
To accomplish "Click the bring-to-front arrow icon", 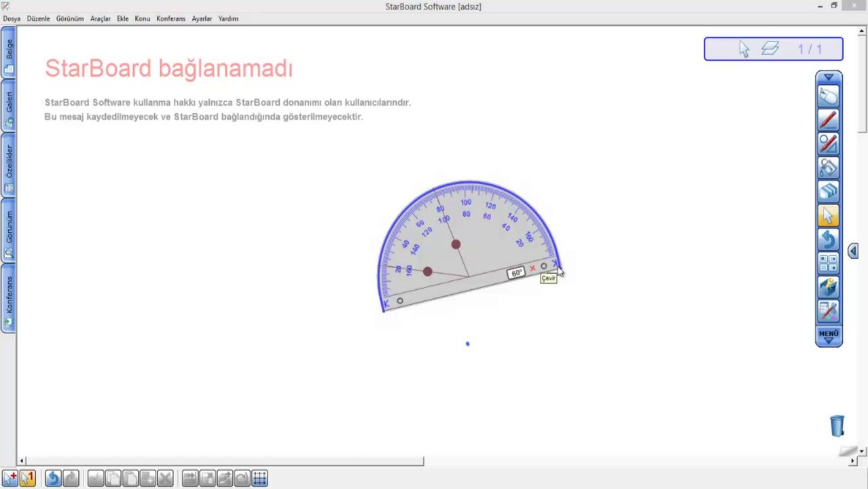I will click(x=189, y=478).
